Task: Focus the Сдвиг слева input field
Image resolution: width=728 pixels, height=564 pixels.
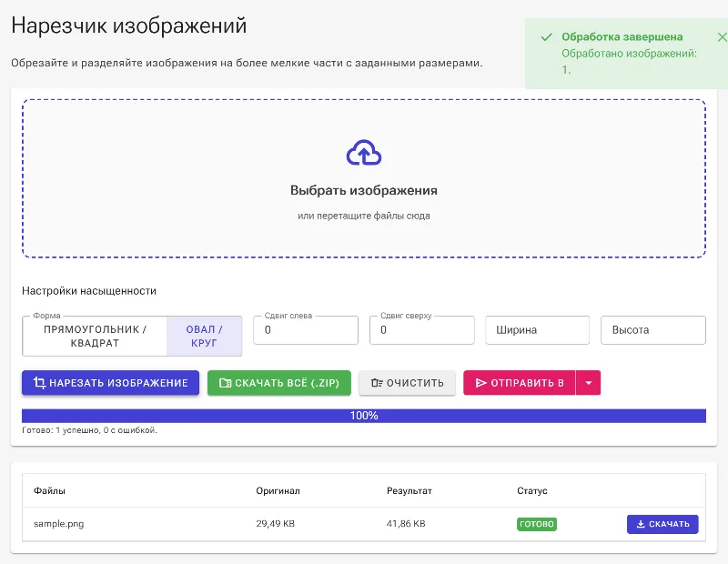Action: pos(306,330)
